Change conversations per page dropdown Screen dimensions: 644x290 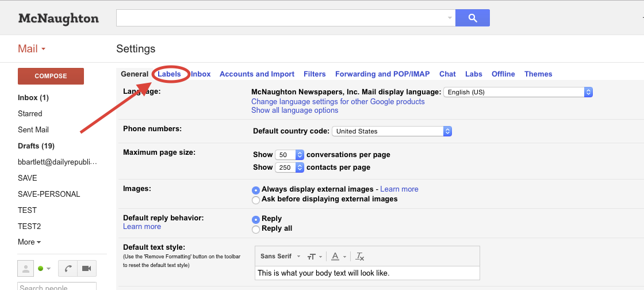pos(289,155)
